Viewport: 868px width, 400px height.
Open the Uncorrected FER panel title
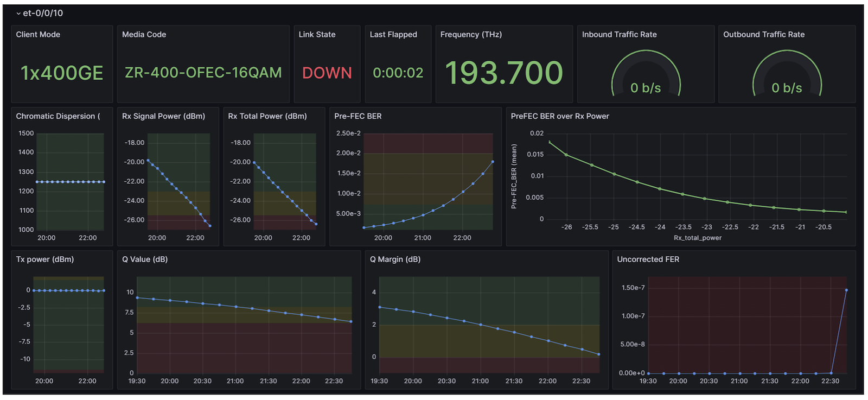click(x=648, y=259)
